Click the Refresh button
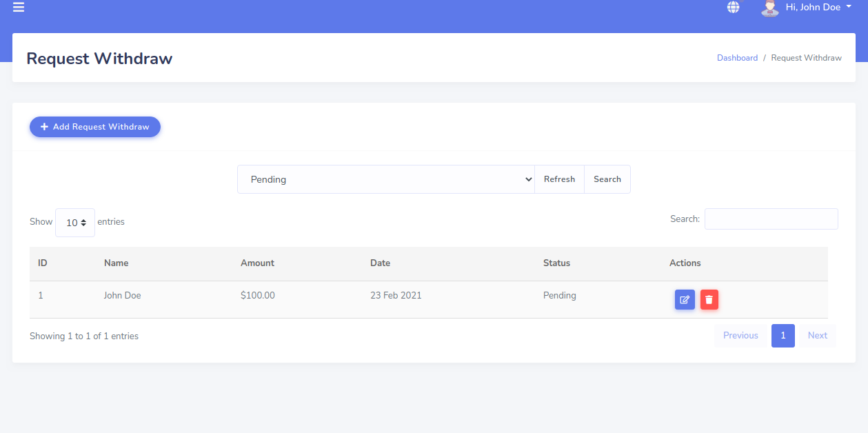868x433 pixels. (559, 179)
